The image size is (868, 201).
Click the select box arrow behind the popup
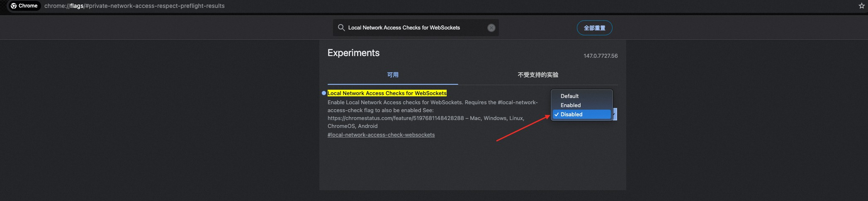pyautogui.click(x=615, y=114)
